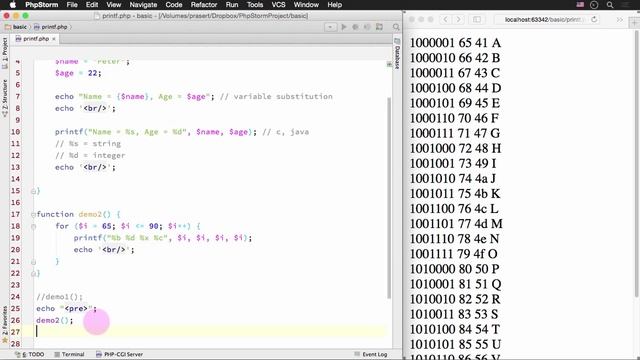The width and height of the screenshot is (640, 360).
Task: Open the Event Log
Action: pyautogui.click(x=371, y=354)
